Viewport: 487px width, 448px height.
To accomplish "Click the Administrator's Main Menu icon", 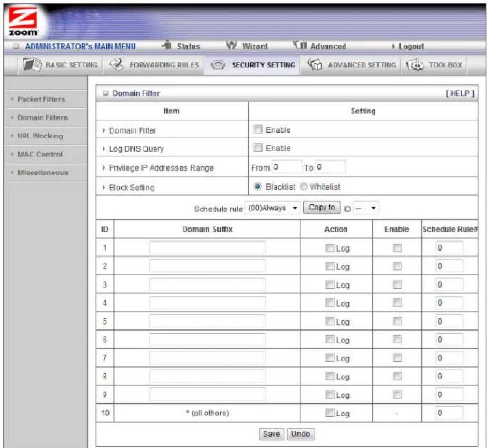I will pyautogui.click(x=16, y=47).
